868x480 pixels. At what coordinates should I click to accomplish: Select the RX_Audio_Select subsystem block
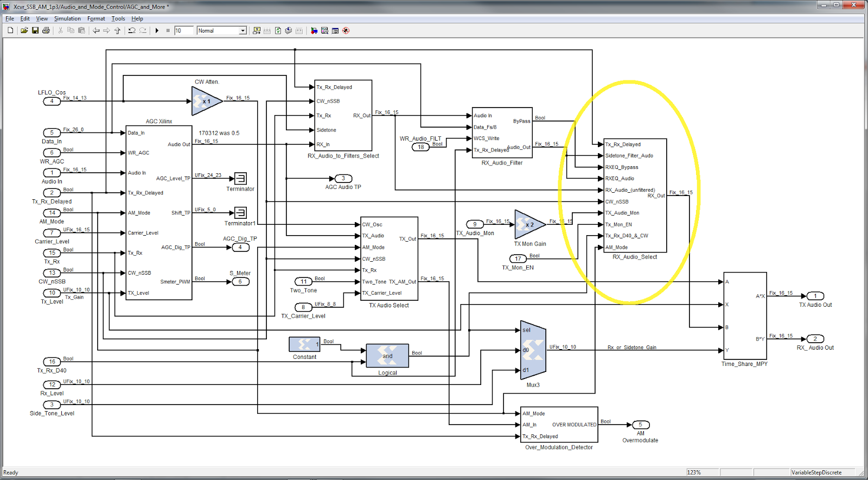635,195
